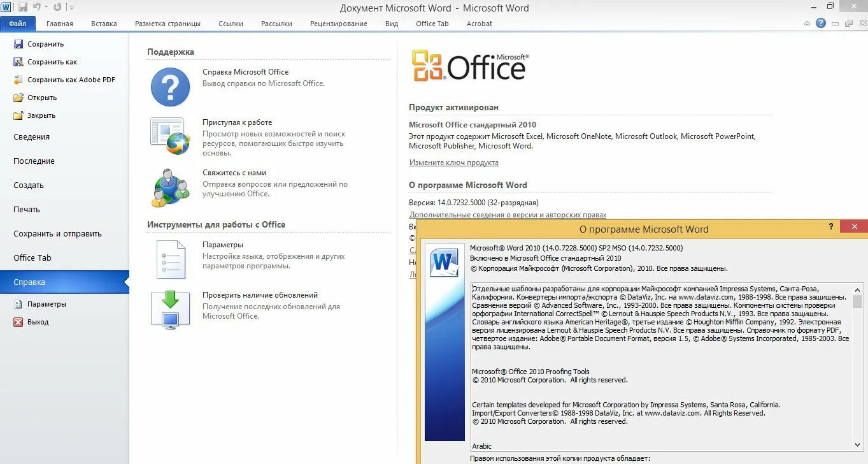Open the Приступая к работе icon
Image resolution: width=868 pixels, height=464 pixels.
pyautogui.click(x=170, y=136)
